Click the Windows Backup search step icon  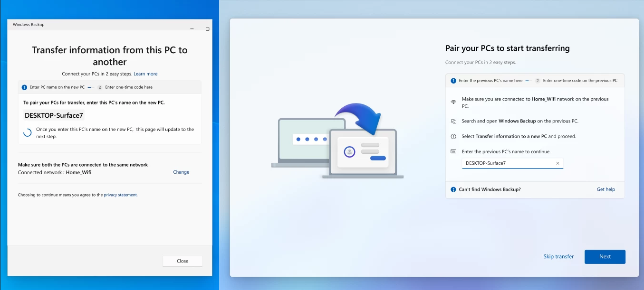[x=453, y=122]
